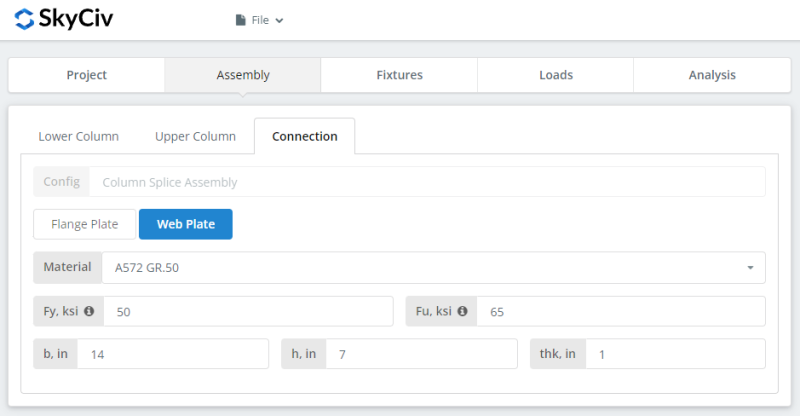Click the SkyCiv logo
800x416 pixels.
64,19
